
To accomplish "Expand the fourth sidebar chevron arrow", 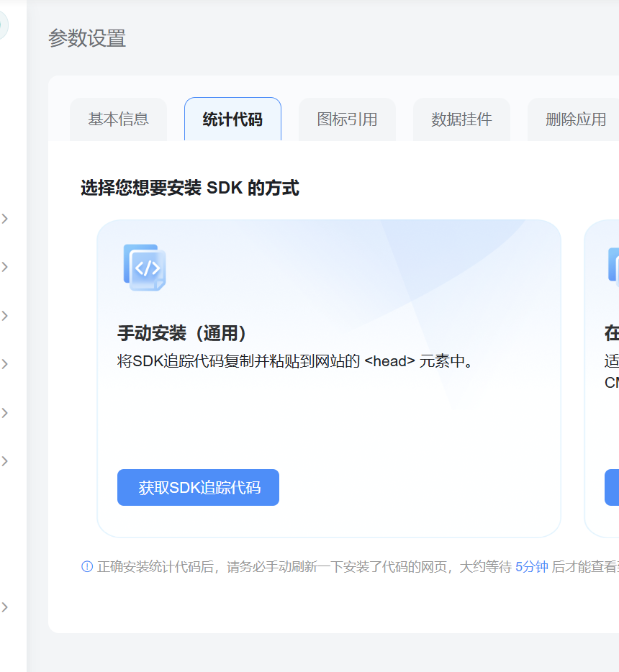I will point(5,364).
